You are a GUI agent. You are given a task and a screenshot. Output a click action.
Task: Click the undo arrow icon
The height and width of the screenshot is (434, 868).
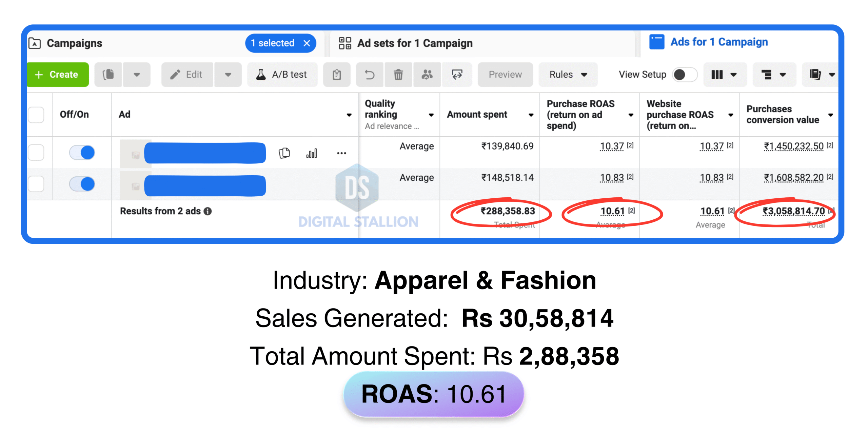pyautogui.click(x=370, y=75)
